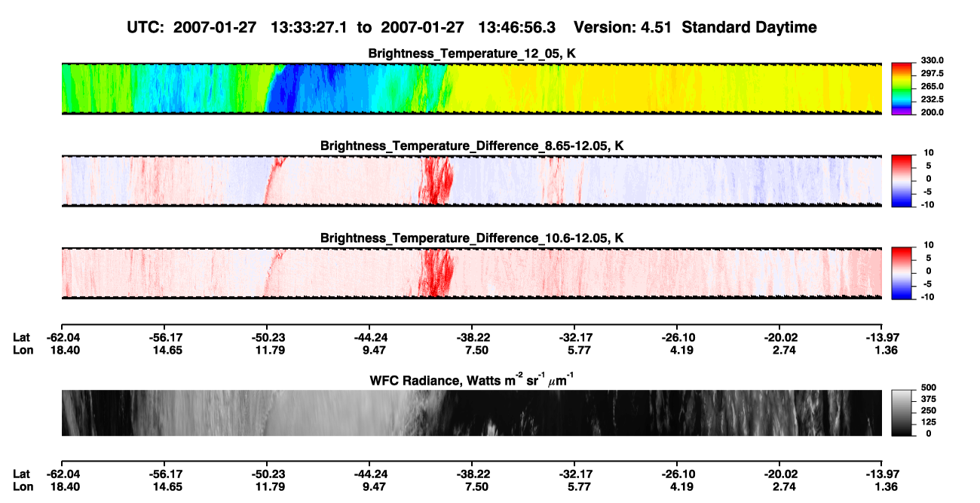Viewport: 980px width, 503px height.
Task: Click latitude -13.97 on the upper axis
Action: tap(882, 337)
